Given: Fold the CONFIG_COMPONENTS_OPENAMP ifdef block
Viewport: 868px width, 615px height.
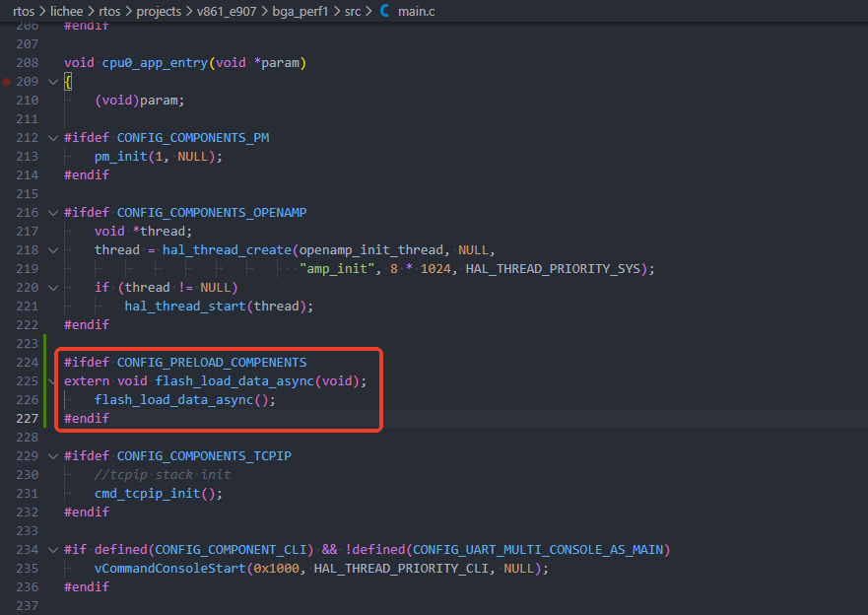Looking at the screenshot, I should click(52, 213).
